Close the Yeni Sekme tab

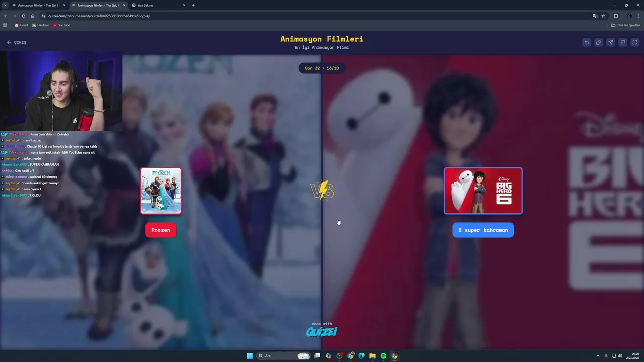184,5
